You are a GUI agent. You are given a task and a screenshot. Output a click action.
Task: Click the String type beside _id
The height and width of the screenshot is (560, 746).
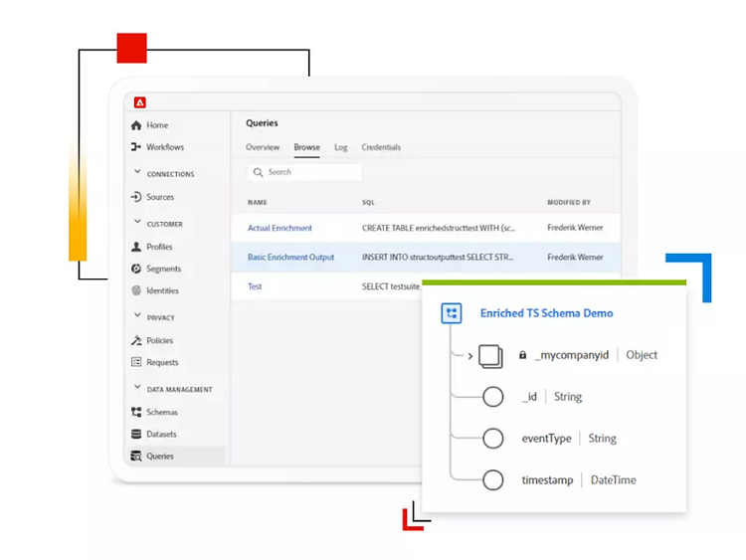pyautogui.click(x=568, y=396)
